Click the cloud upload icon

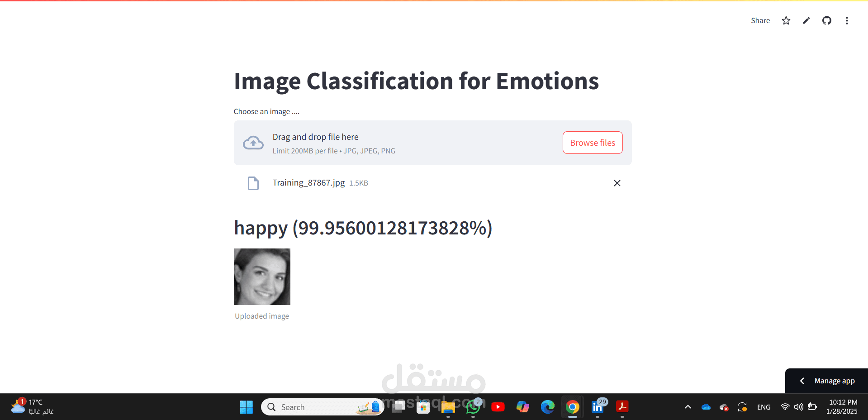[x=253, y=143]
